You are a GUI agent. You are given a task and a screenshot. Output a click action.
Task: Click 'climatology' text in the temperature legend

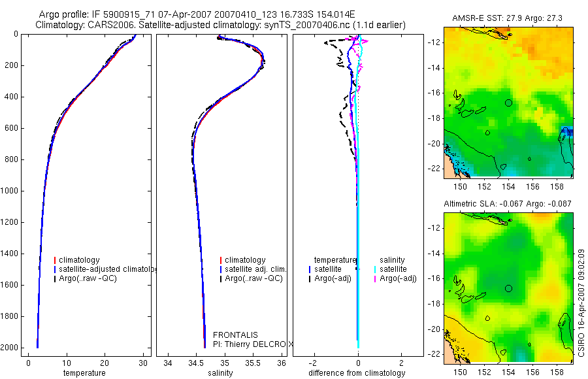(79, 260)
